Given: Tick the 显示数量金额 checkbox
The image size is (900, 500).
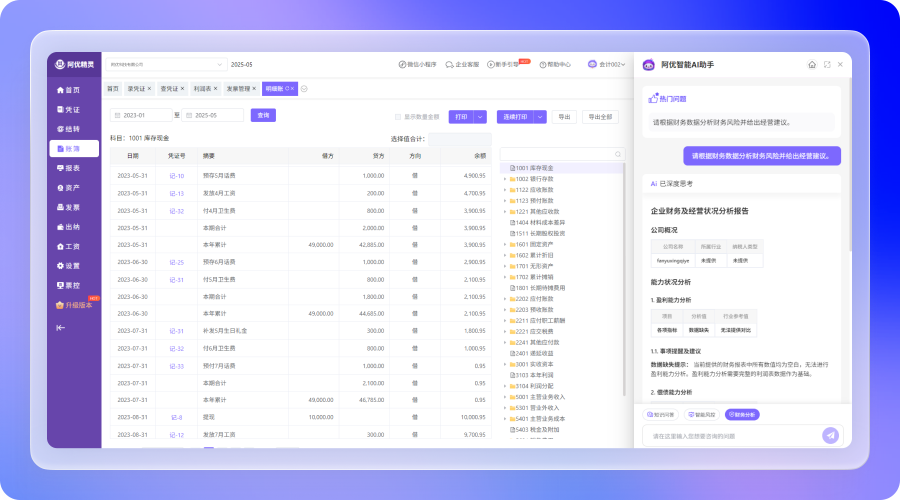Looking at the screenshot, I should [x=397, y=117].
